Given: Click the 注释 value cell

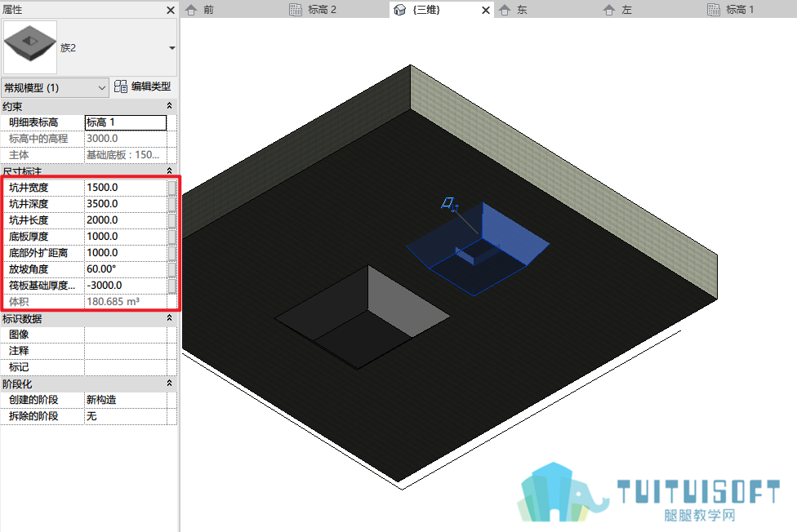Looking at the screenshot, I should (x=126, y=351).
